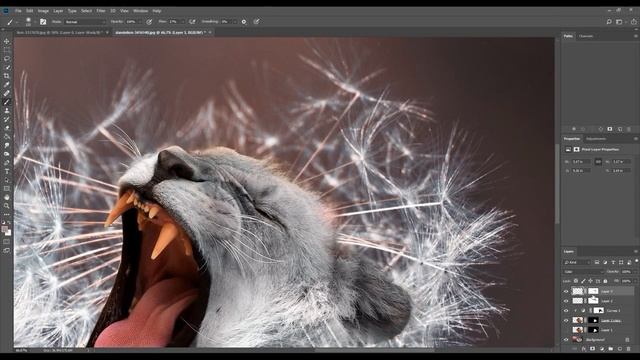Click the brush Flow value field
The height and width of the screenshot is (360, 640).
173,22
